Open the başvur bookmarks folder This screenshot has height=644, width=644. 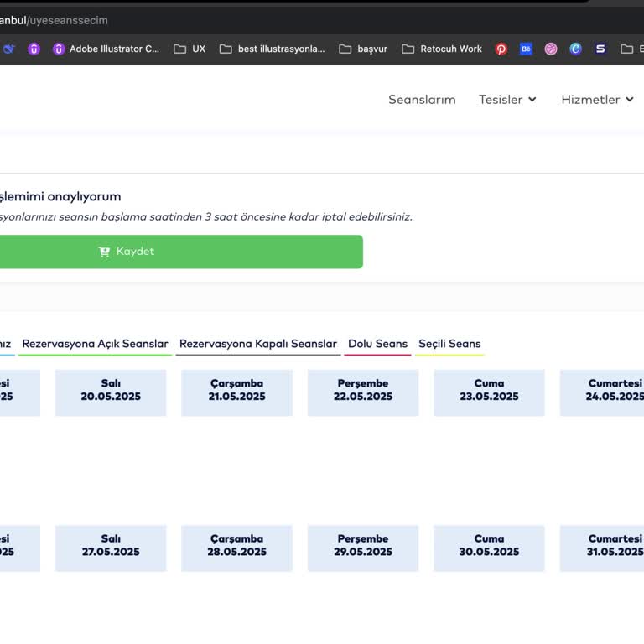tap(363, 49)
